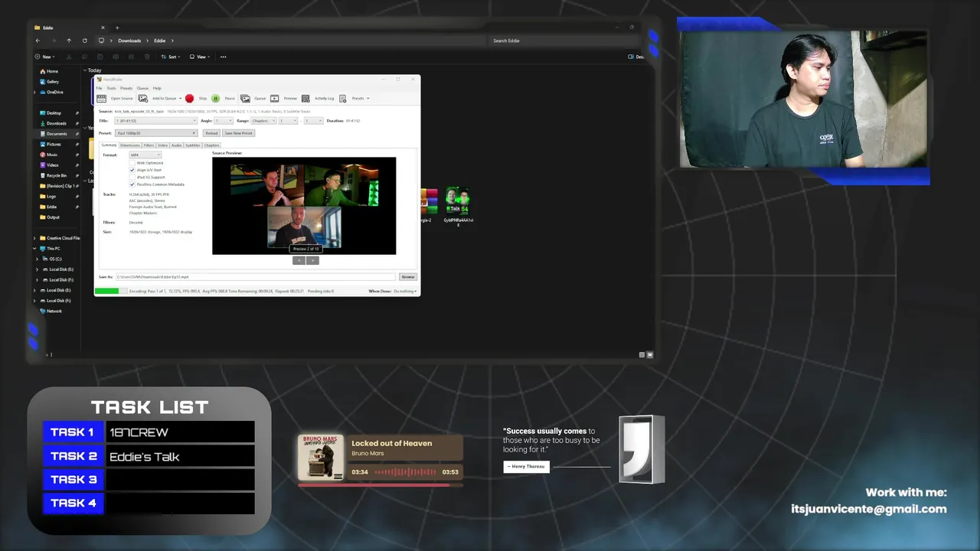Stop the encode with the red Stop icon
This screenshot has width=980, height=551.
(189, 99)
